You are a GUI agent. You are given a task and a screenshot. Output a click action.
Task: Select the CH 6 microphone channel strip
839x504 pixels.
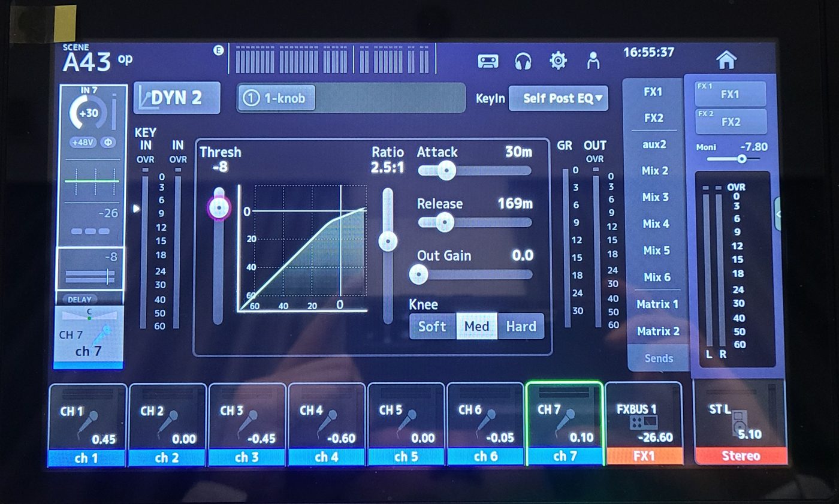point(485,425)
